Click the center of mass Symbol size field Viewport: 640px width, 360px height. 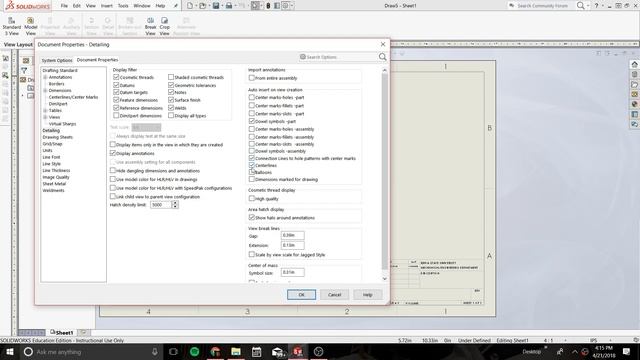(293, 272)
